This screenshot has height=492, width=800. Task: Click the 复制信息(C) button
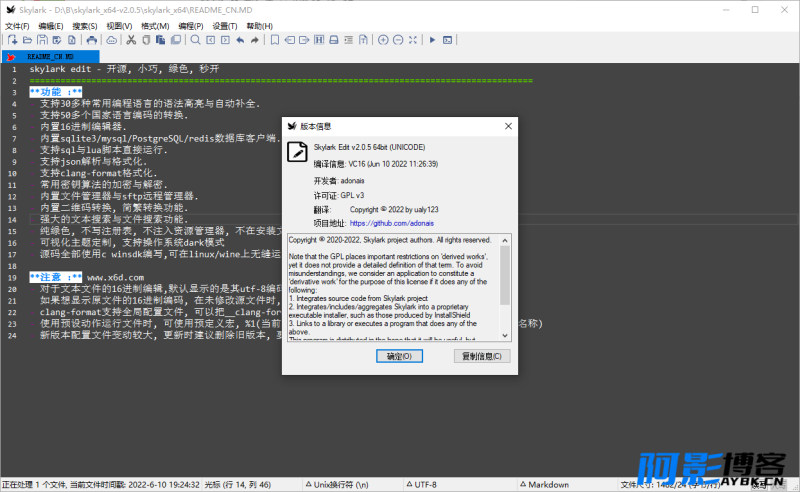pos(482,356)
